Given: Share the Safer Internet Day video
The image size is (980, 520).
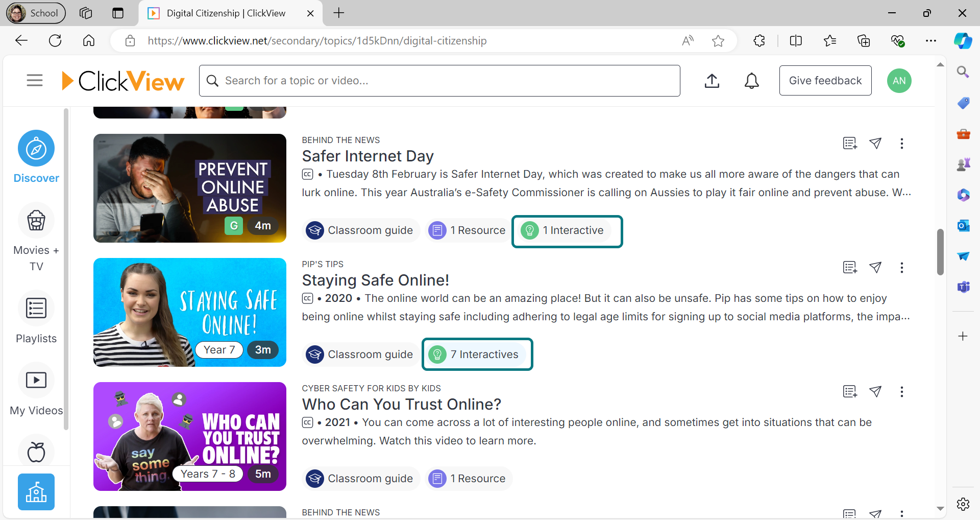Looking at the screenshot, I should click(x=875, y=144).
